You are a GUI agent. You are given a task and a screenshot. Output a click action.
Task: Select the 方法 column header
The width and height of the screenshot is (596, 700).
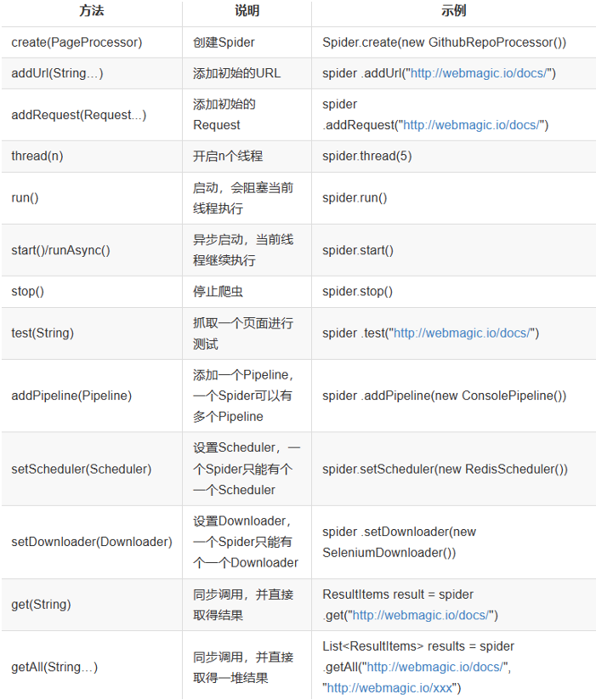[92, 11]
